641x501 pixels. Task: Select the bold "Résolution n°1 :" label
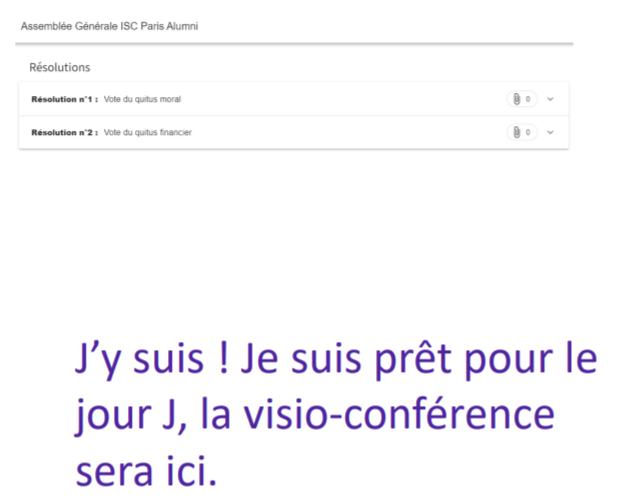tap(65, 99)
